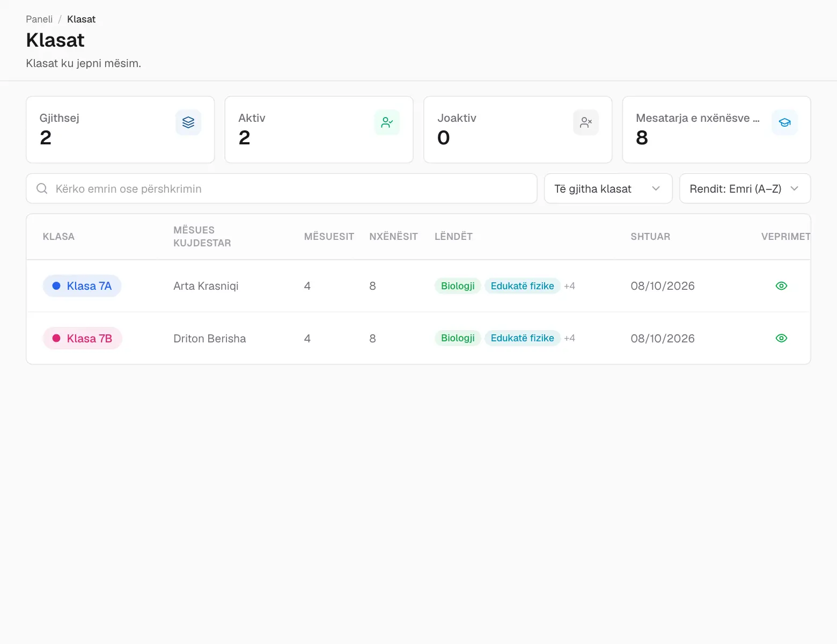Click Edukatë fizike tag in Klasa 7A row
The height and width of the screenshot is (644, 837).
click(x=522, y=286)
